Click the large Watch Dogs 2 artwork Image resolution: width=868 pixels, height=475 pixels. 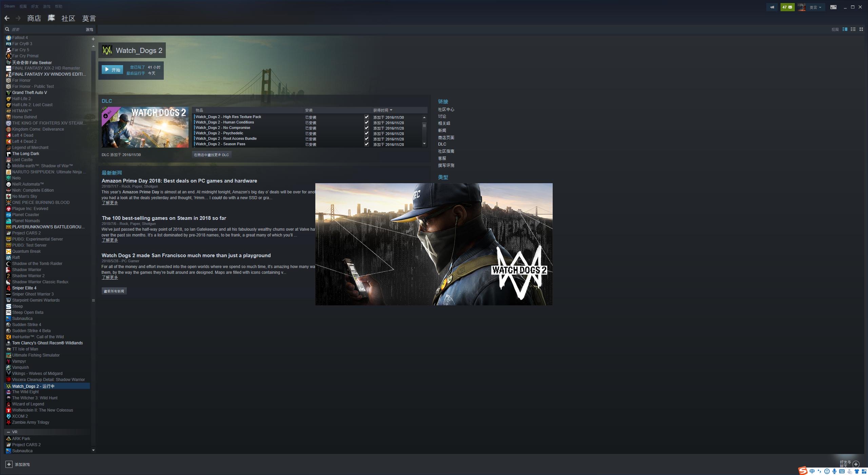[434, 244]
